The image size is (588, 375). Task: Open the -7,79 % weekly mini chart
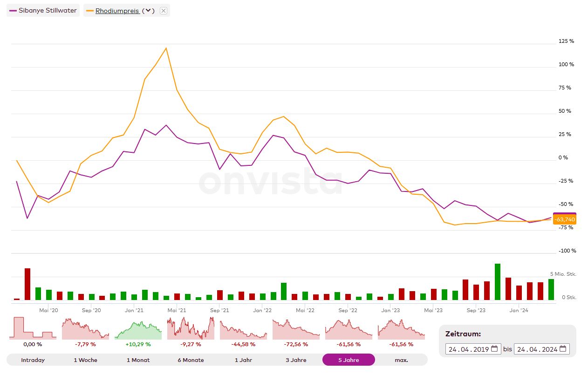click(x=85, y=328)
